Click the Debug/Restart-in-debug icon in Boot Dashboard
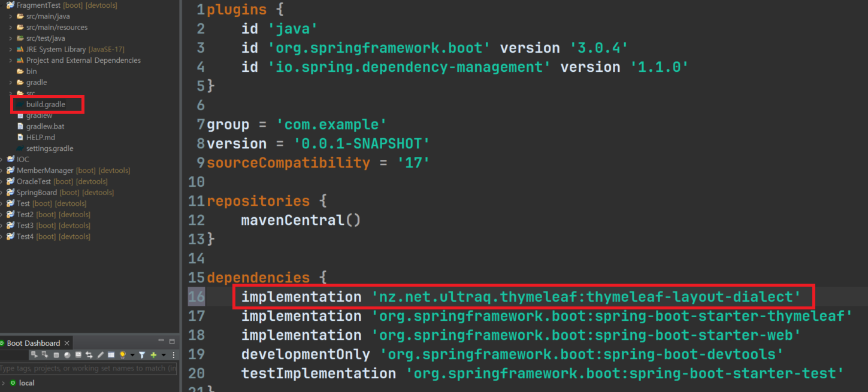Viewport: 868px width, 392px height. [45, 355]
